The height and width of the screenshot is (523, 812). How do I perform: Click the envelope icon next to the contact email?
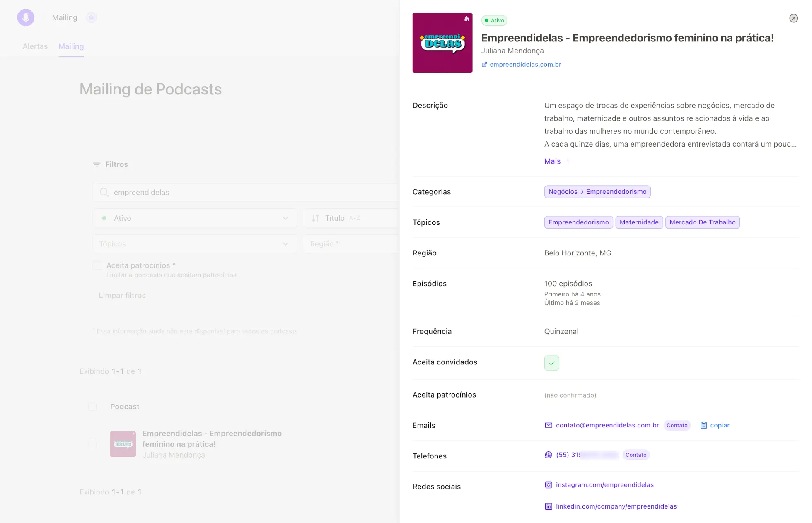pos(548,425)
